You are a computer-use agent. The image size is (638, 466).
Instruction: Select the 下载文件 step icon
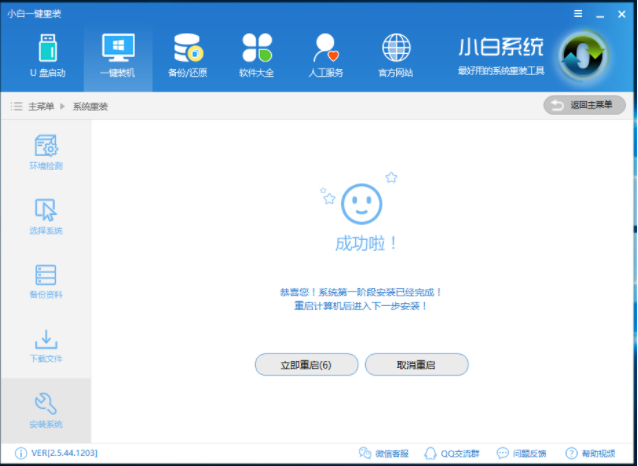[46, 339]
